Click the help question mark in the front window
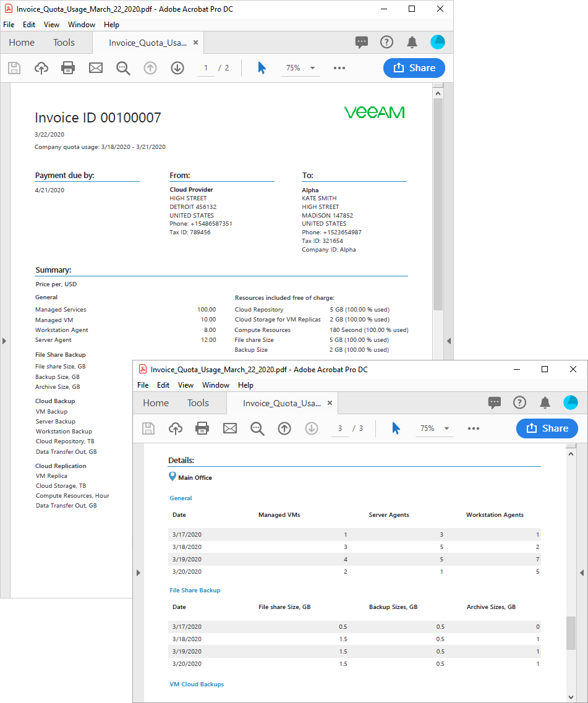The image size is (588, 703). pyautogui.click(x=519, y=403)
